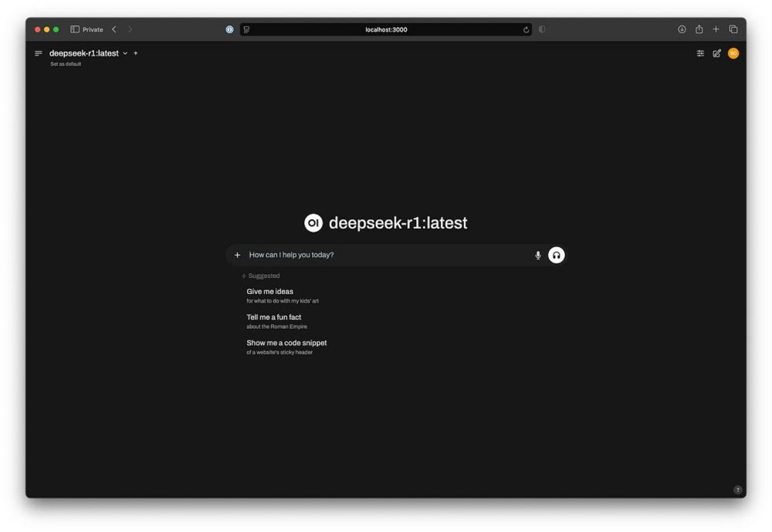The image size is (772, 532).
Task: Click the site settings icon in the address bar
Action: [x=247, y=29]
